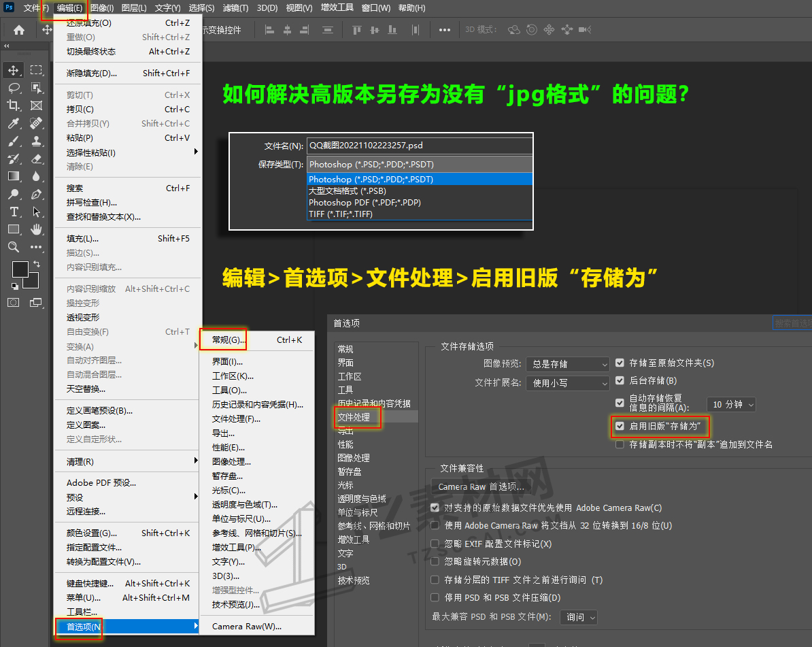
Task: Expand 首选项(N) submenu
Action: click(128, 627)
